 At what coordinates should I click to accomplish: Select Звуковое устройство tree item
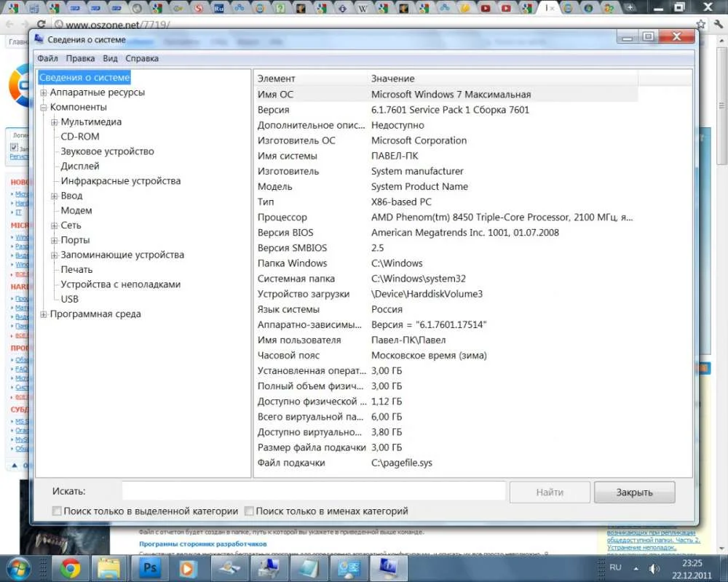(107, 151)
